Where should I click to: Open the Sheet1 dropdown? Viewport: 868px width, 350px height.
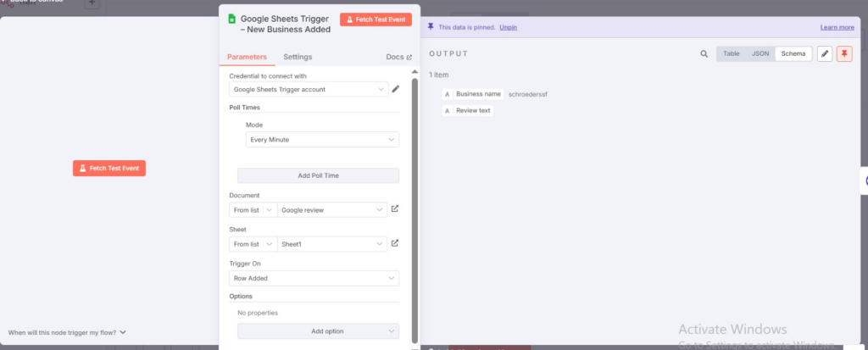tap(332, 244)
